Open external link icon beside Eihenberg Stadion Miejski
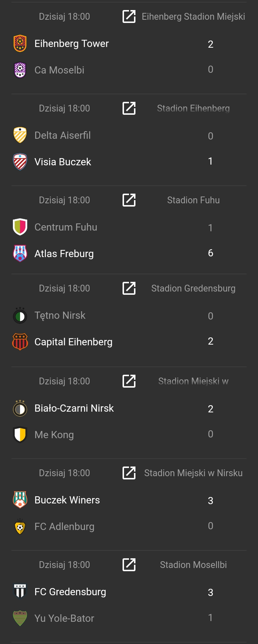The image size is (258, 644). click(129, 16)
